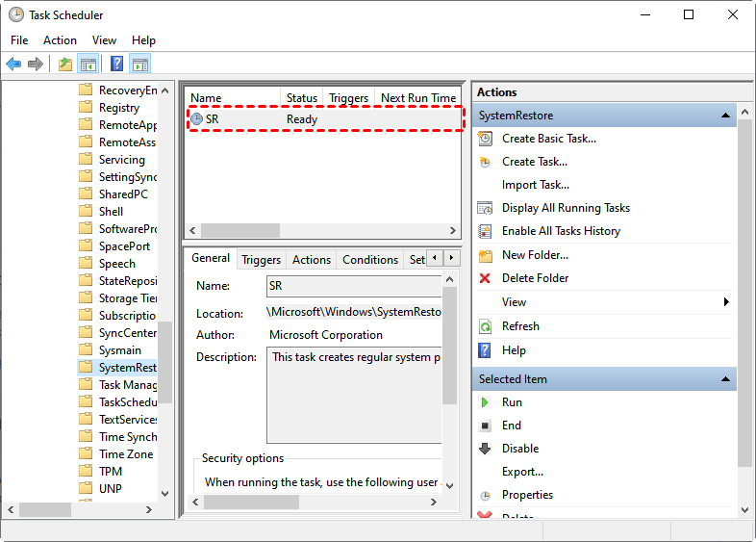Click the task list scroll-right arrow

(x=452, y=230)
